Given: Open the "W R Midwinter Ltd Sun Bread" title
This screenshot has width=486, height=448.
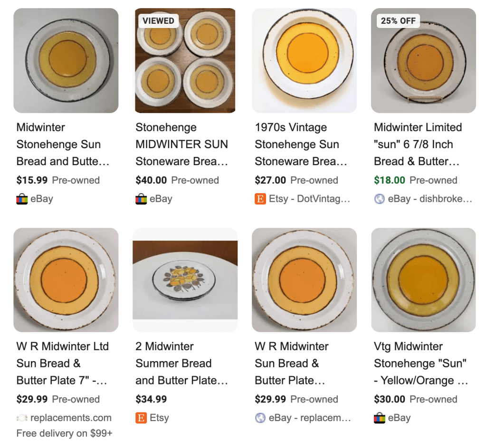Looking at the screenshot, I should pyautogui.click(x=62, y=364).
